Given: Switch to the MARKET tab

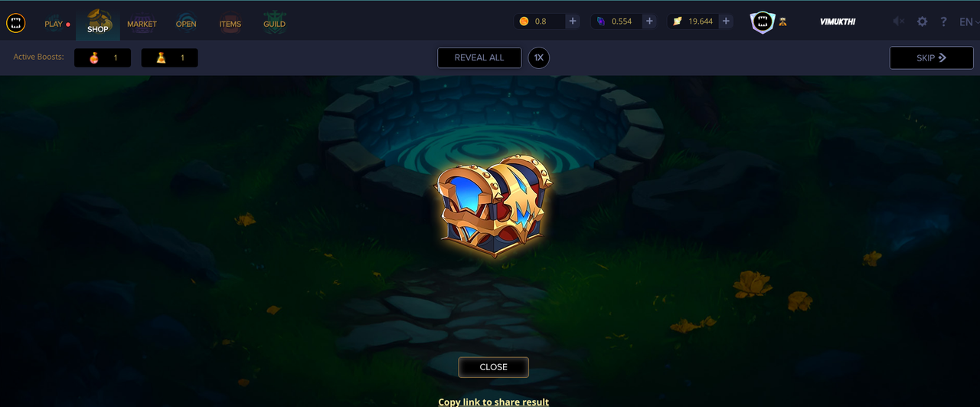Looking at the screenshot, I should pos(142,24).
